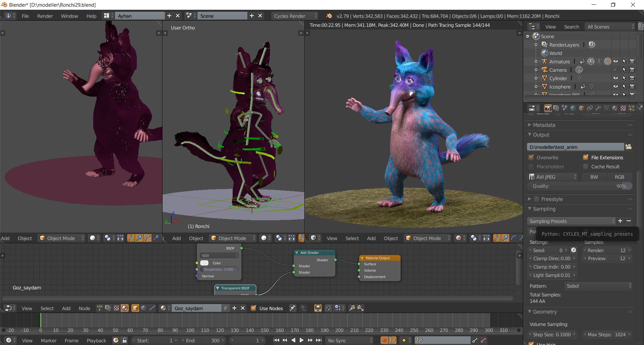Screen dimensions: 644x345
Task: Enable the Use Nodes checkbox
Action: click(x=253, y=308)
